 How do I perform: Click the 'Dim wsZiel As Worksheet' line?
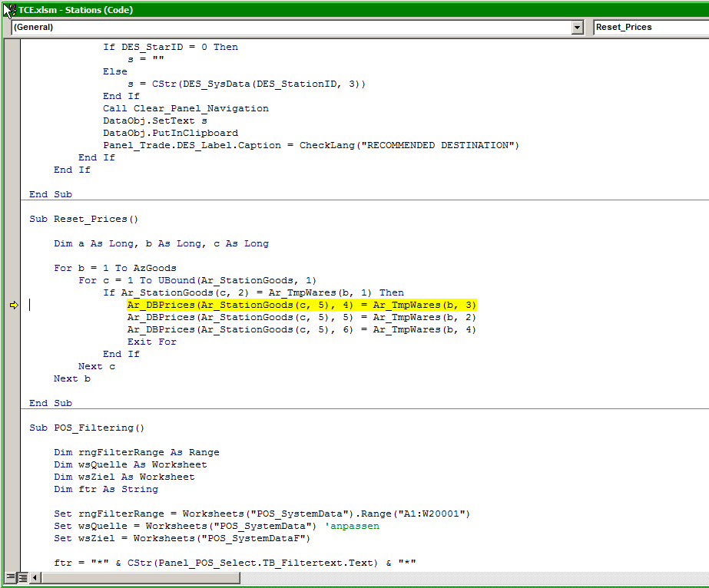(124, 477)
